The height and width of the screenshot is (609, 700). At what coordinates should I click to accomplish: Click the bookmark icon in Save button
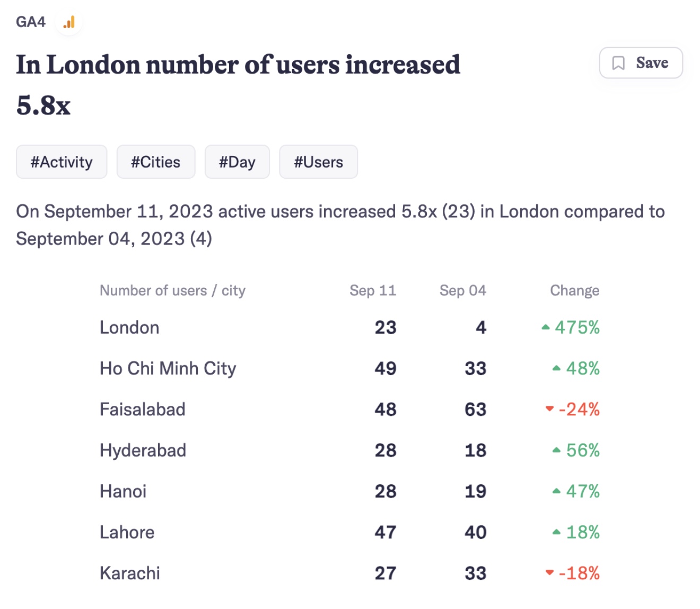click(618, 63)
